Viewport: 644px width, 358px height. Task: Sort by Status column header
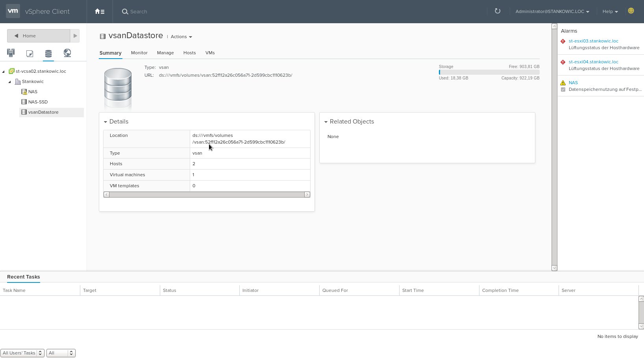(200, 290)
